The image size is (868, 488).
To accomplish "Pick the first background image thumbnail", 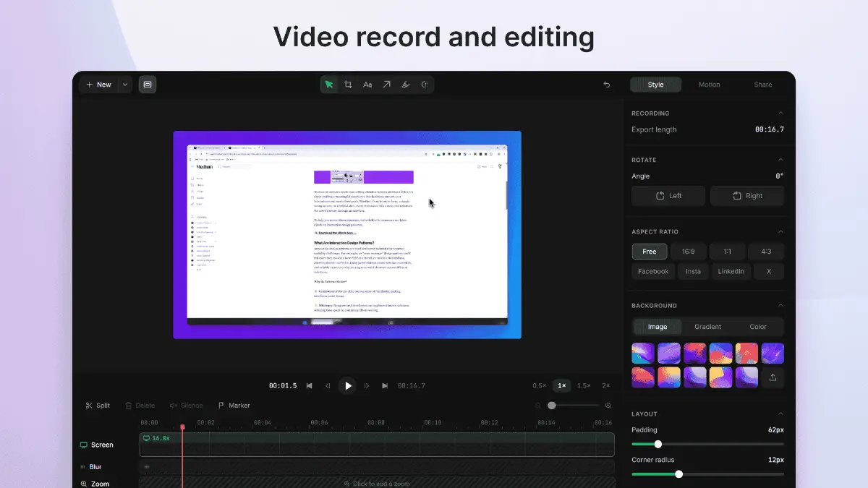I will tap(643, 353).
